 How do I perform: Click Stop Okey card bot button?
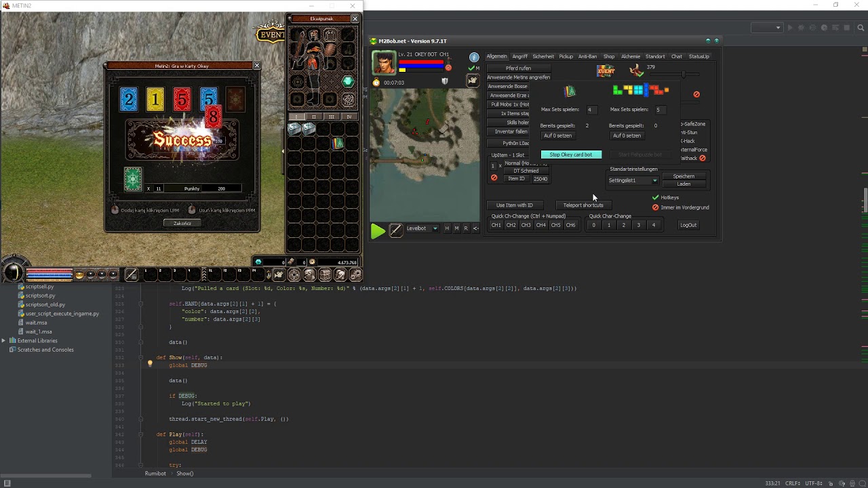tap(571, 155)
